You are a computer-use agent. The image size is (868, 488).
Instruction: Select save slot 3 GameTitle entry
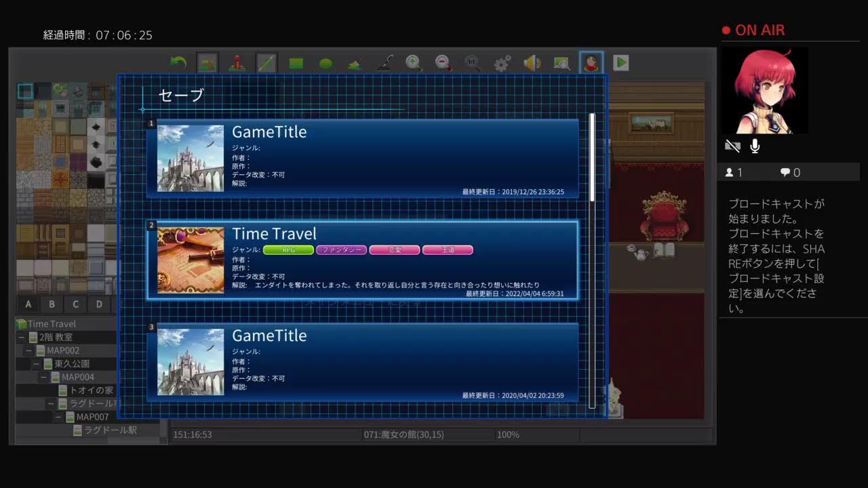point(363,362)
